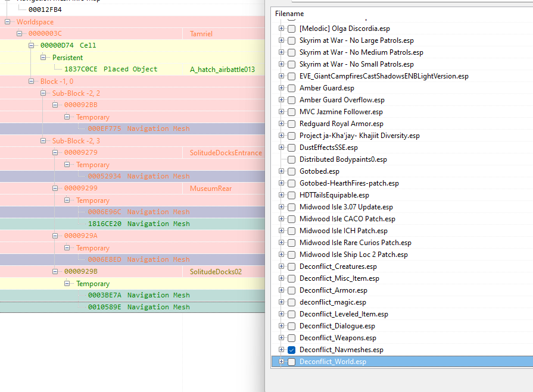Select the 000EF775 Navigation Mesh record
The width and height of the screenshot is (533, 392).
[x=139, y=128]
